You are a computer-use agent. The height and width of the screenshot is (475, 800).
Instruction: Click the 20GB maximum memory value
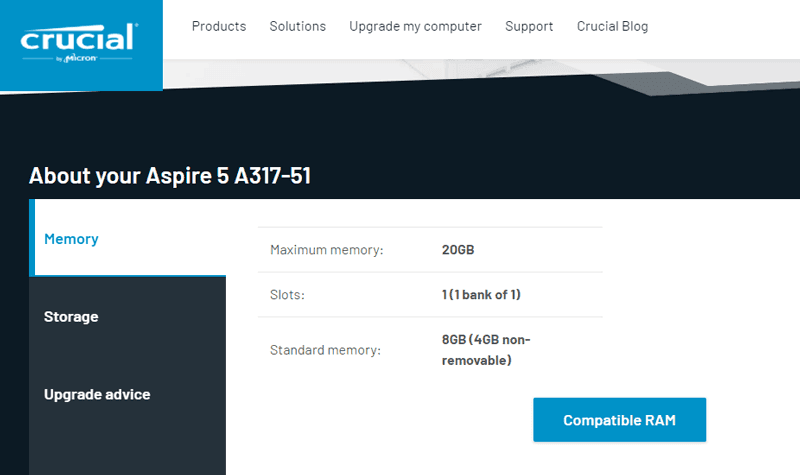click(458, 250)
